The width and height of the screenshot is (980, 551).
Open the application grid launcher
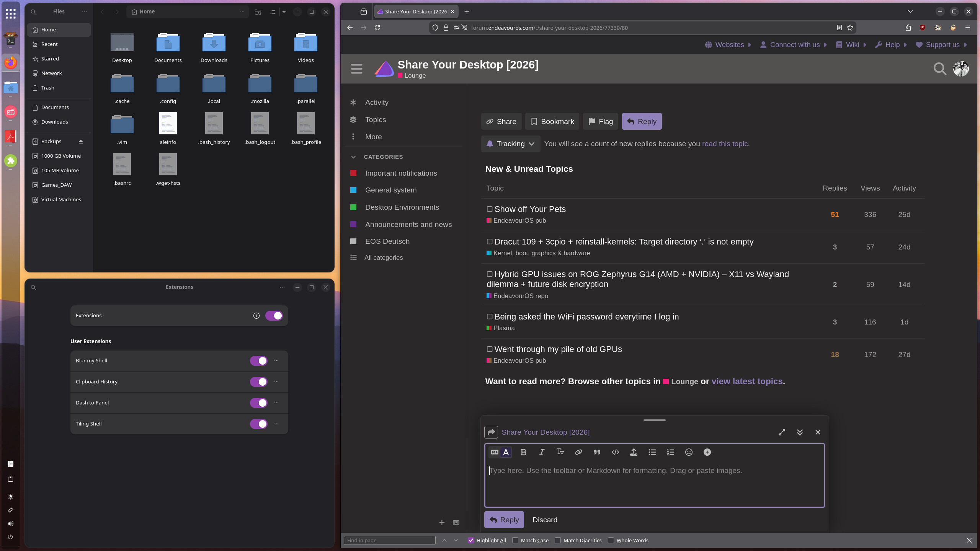pos(11,14)
